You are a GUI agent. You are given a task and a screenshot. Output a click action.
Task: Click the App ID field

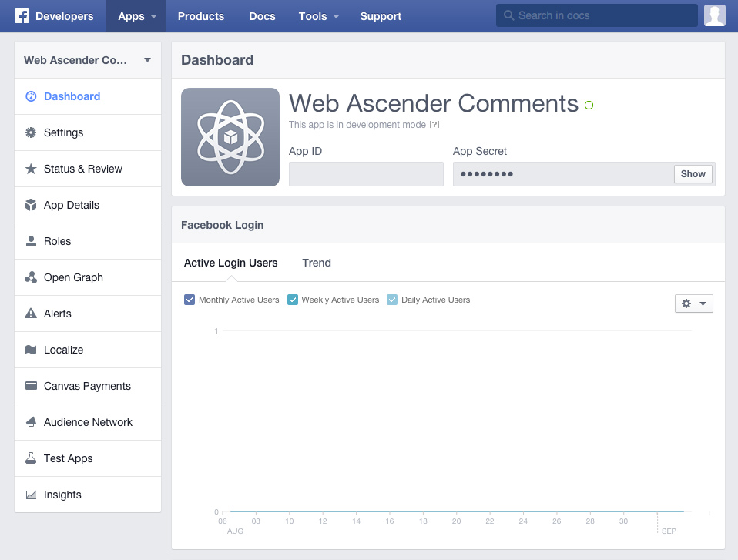tap(366, 174)
